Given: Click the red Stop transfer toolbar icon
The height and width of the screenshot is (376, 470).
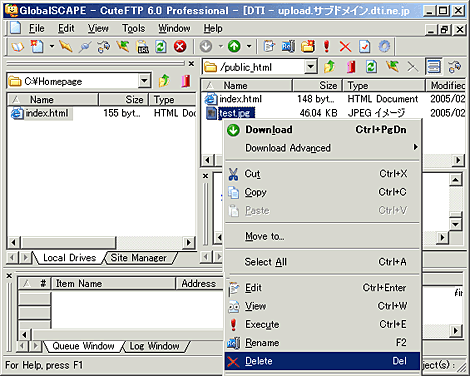Looking at the screenshot, I should click(180, 46).
